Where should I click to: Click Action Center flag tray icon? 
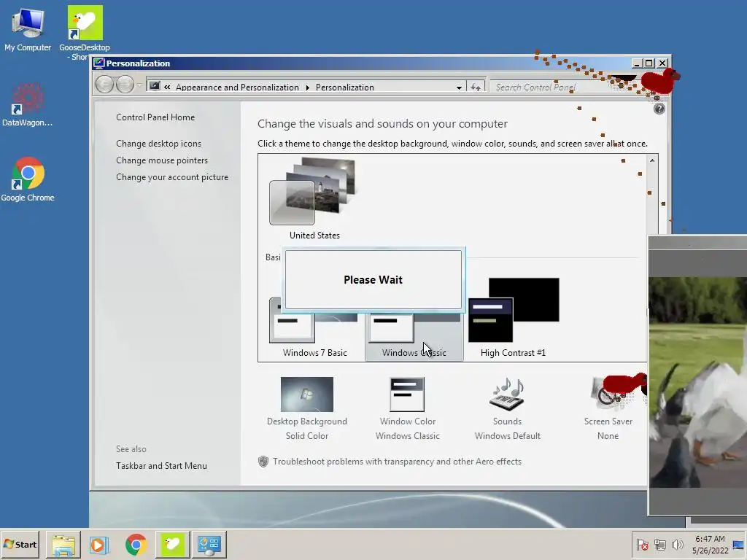(642, 545)
